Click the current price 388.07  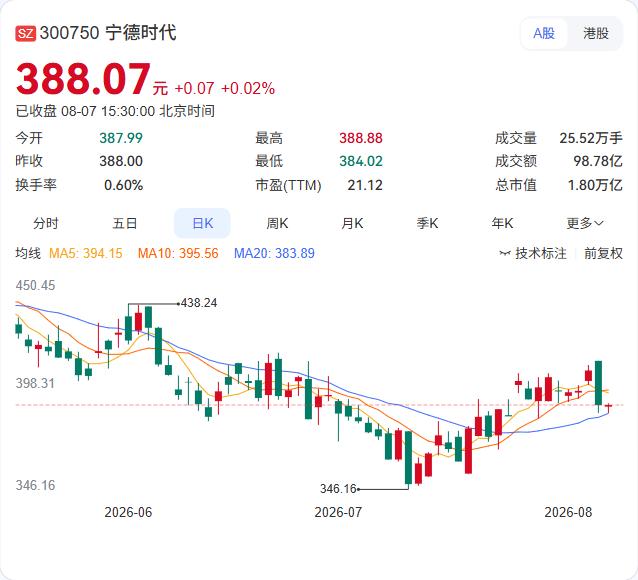coord(83,79)
